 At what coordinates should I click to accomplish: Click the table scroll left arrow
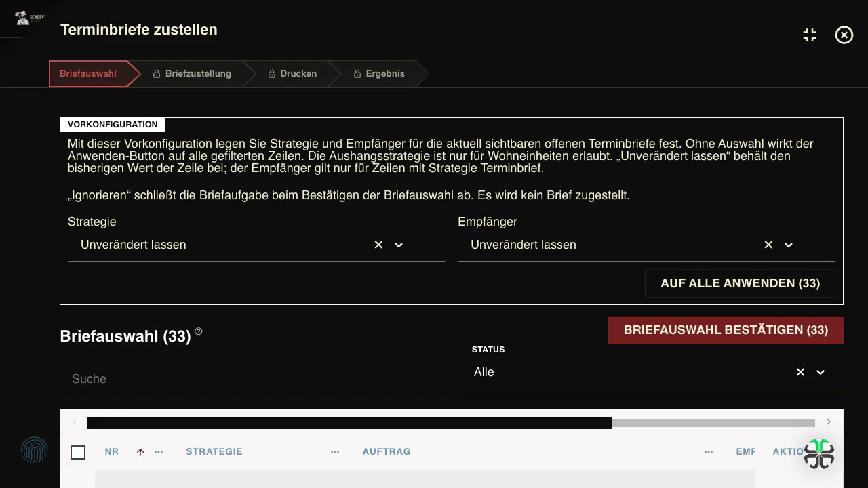[x=75, y=422]
